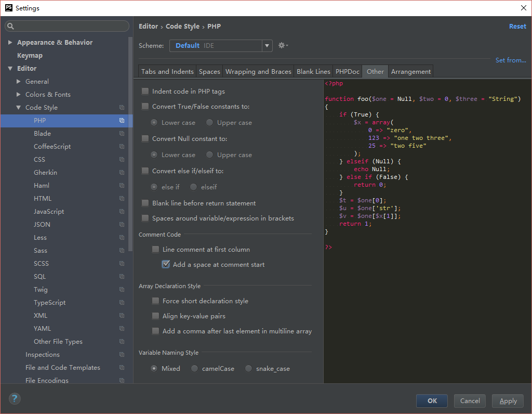Toggle Convert True/False constants checkbox
This screenshot has width=532, height=414.
145,106
